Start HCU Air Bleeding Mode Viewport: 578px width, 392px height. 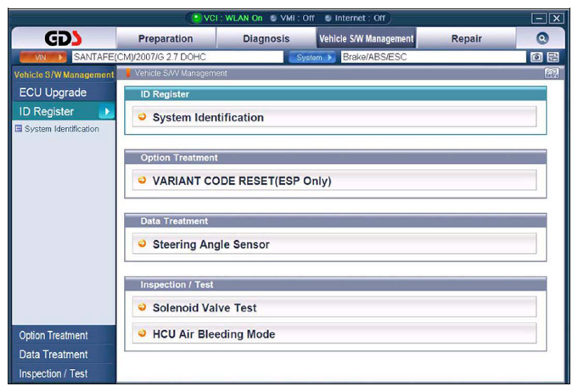[334, 333]
